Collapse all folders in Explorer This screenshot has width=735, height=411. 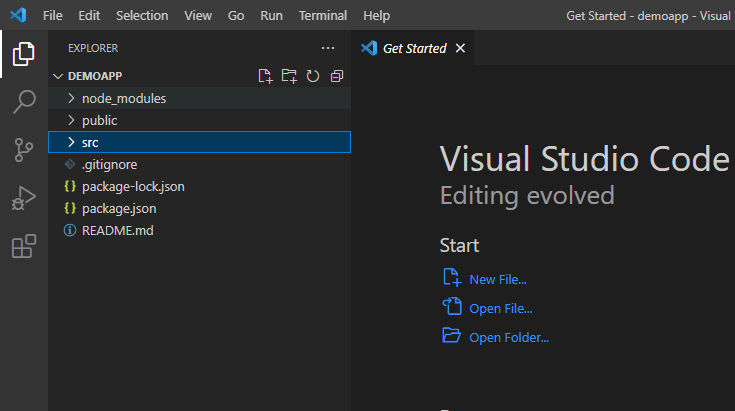click(x=337, y=76)
